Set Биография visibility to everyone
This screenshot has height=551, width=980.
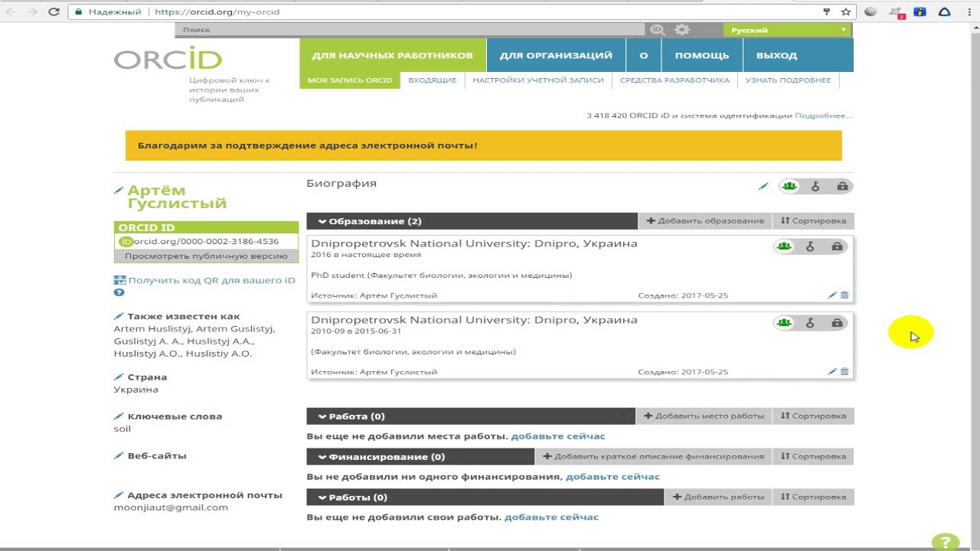(789, 186)
